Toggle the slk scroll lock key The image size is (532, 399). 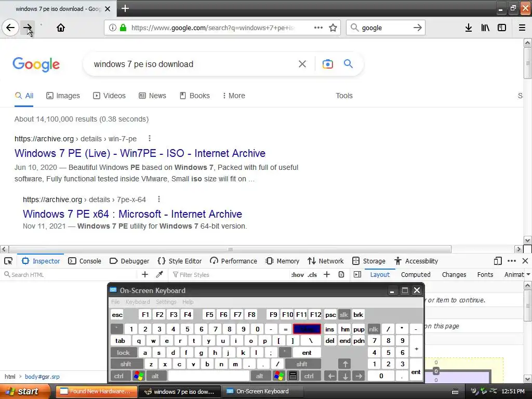click(x=344, y=314)
